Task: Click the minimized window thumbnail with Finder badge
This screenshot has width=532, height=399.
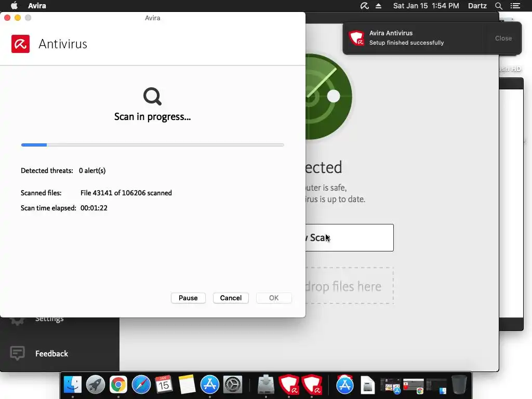Action: (436, 386)
